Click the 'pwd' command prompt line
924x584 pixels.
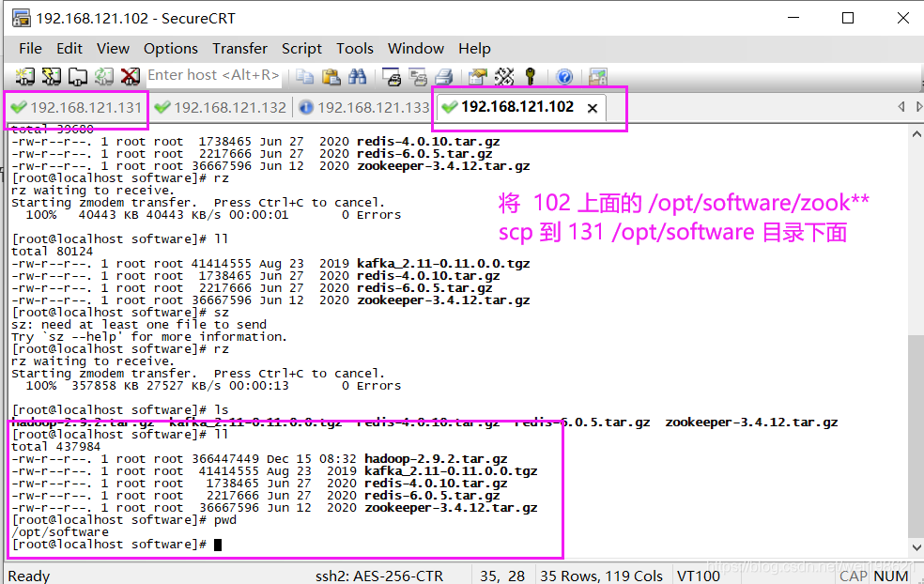[124, 520]
